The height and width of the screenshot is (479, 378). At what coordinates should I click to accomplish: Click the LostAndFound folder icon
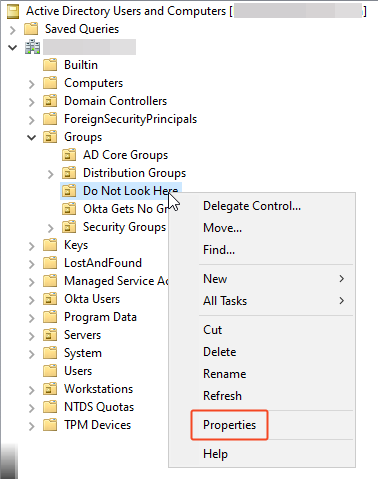coord(50,263)
